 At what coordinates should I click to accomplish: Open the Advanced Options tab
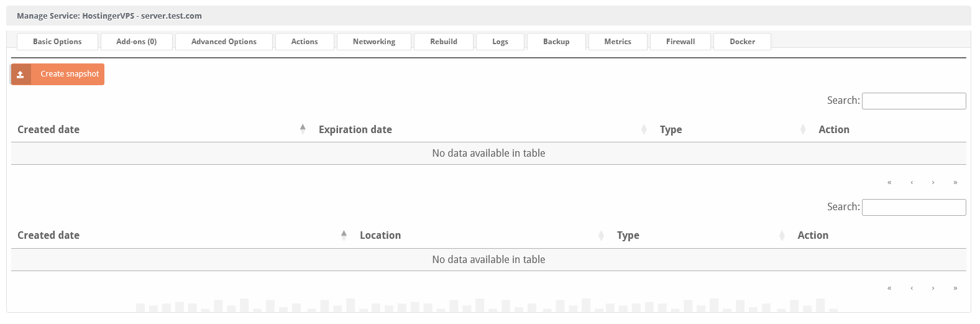click(224, 42)
